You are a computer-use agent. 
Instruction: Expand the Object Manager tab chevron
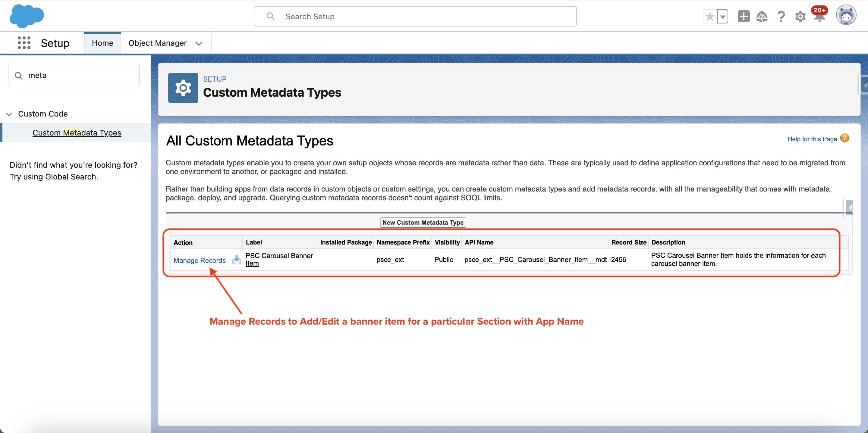pos(199,43)
